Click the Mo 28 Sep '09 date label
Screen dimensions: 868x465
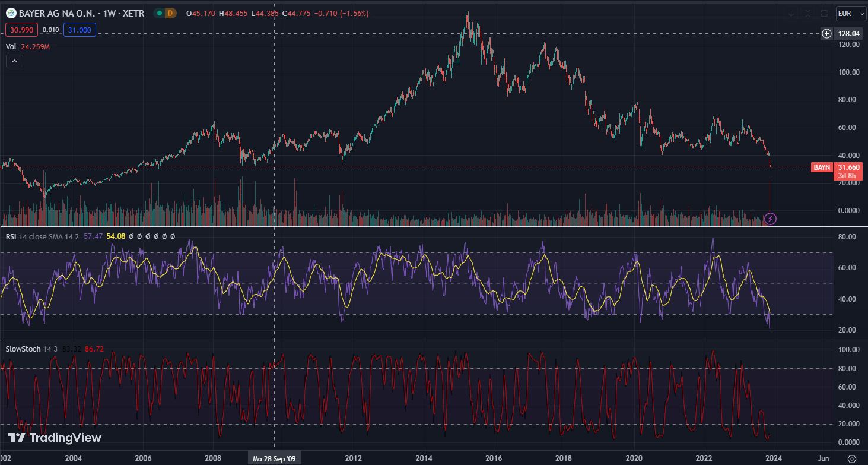click(274, 458)
